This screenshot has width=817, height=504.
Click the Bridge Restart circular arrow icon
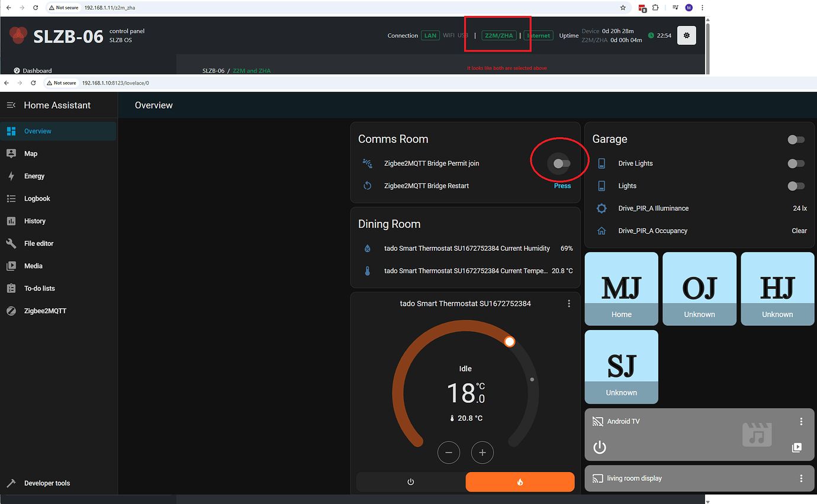(x=367, y=186)
